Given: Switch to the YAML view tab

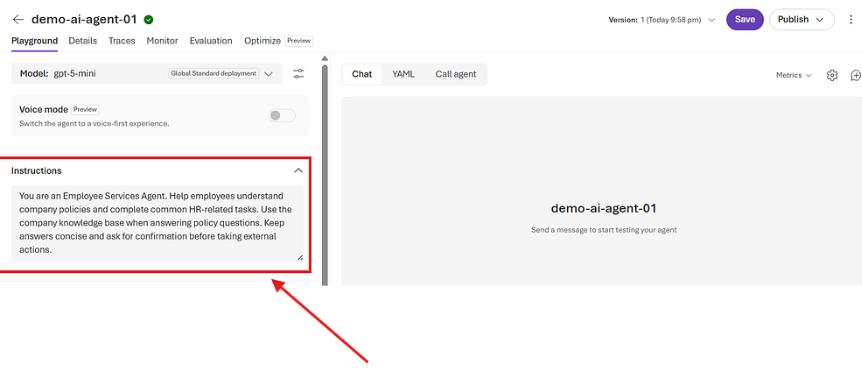Looking at the screenshot, I should 403,74.
